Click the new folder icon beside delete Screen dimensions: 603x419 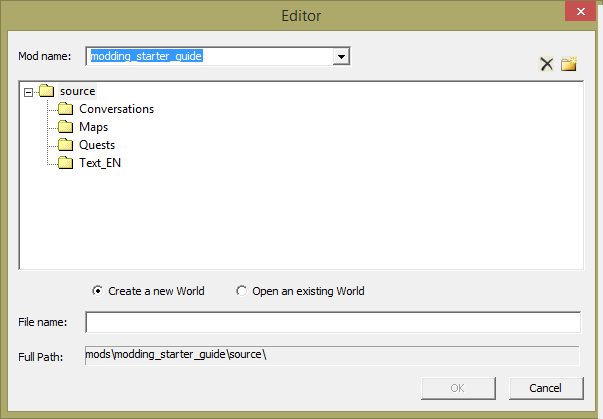point(569,65)
